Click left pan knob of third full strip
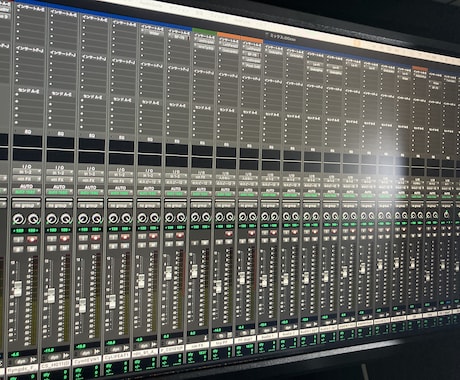Image resolution: width=460 pixels, height=380 pixels. [x=83, y=218]
